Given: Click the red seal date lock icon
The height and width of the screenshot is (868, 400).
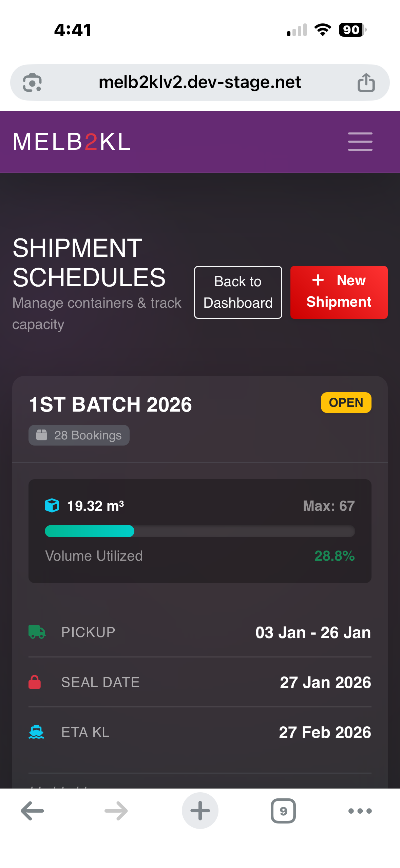Looking at the screenshot, I should 35,682.
